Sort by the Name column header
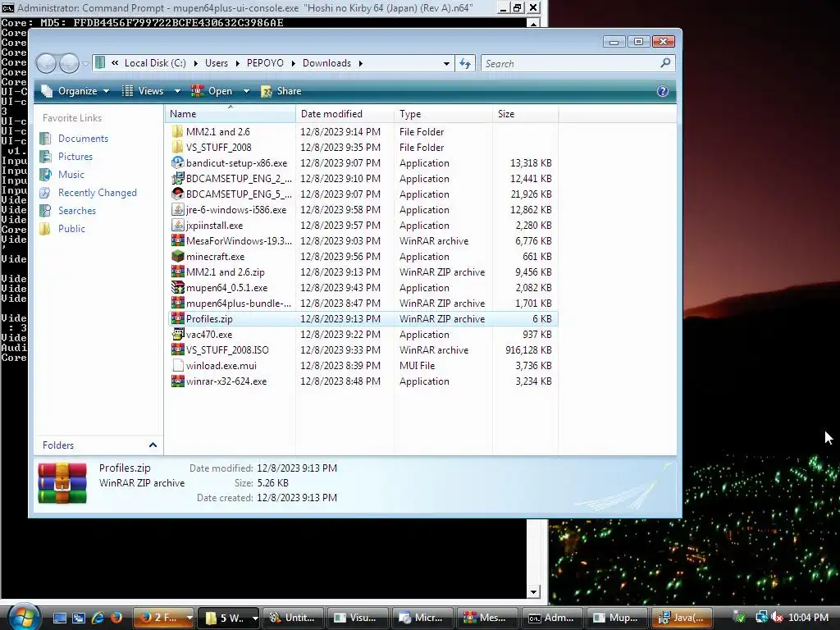Viewport: 840px width, 630px height. point(231,113)
